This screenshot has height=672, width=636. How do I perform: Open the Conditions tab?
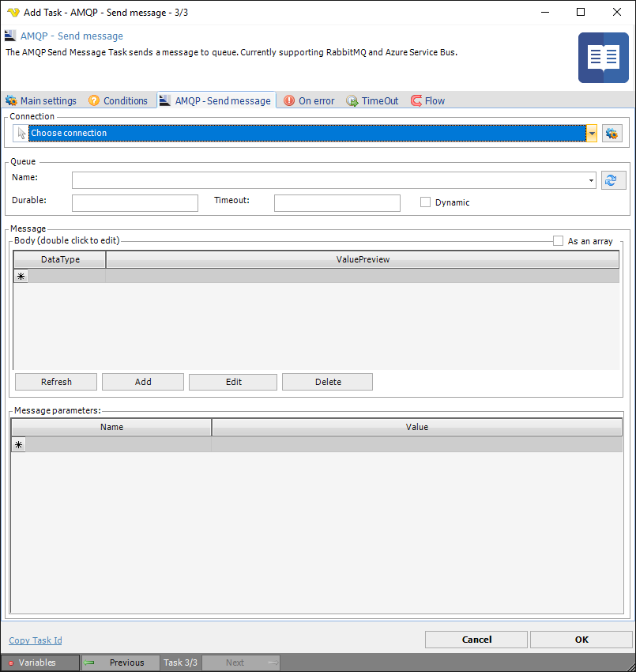pos(118,101)
